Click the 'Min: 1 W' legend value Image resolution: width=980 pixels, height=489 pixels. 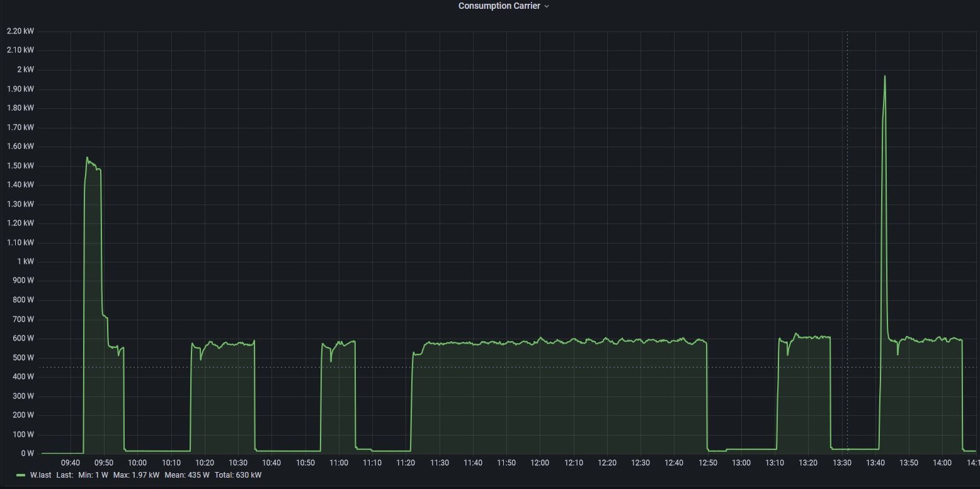93,475
